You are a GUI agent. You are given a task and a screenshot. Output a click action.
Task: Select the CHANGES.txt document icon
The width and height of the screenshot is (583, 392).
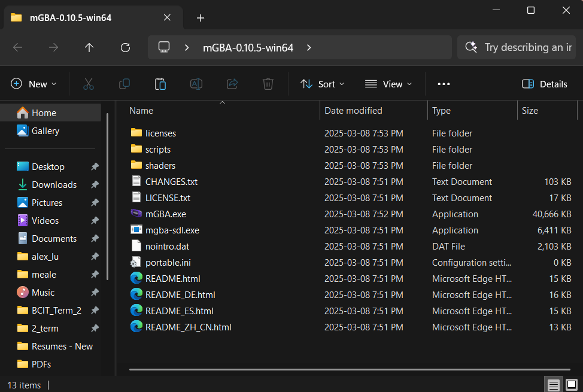pos(136,181)
